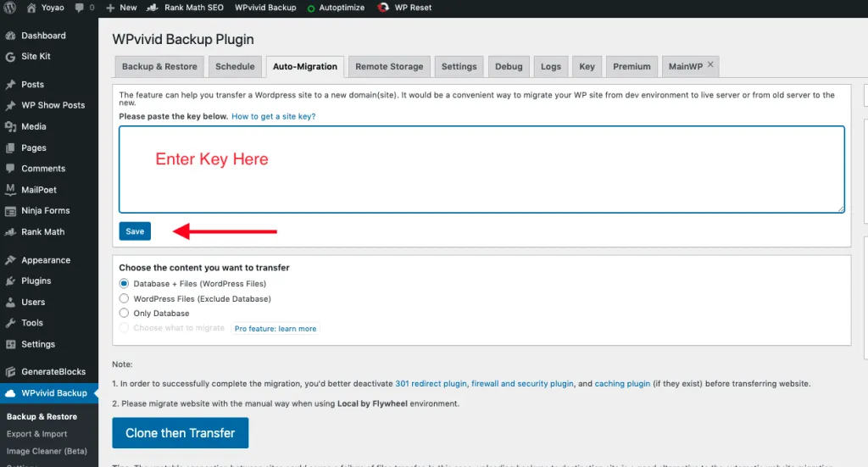868x467 pixels.
Task: Select the Auto-Migration tab
Action: 305,66
